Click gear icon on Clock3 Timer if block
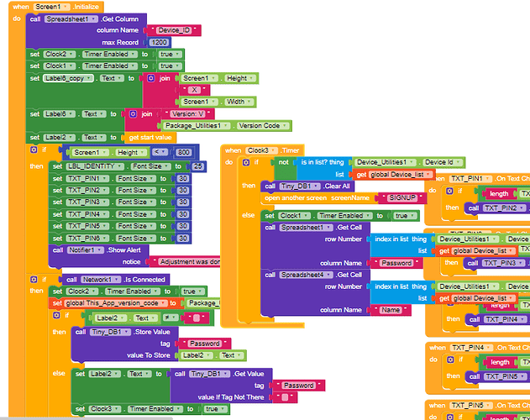Viewport: 530px width, 420px height. pyautogui.click(x=246, y=162)
